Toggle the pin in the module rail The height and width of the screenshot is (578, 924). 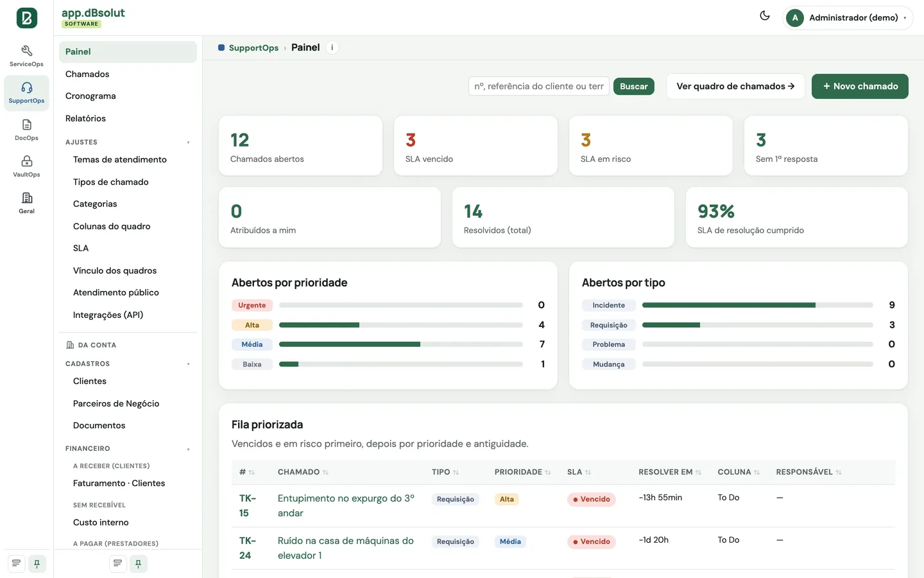click(37, 564)
